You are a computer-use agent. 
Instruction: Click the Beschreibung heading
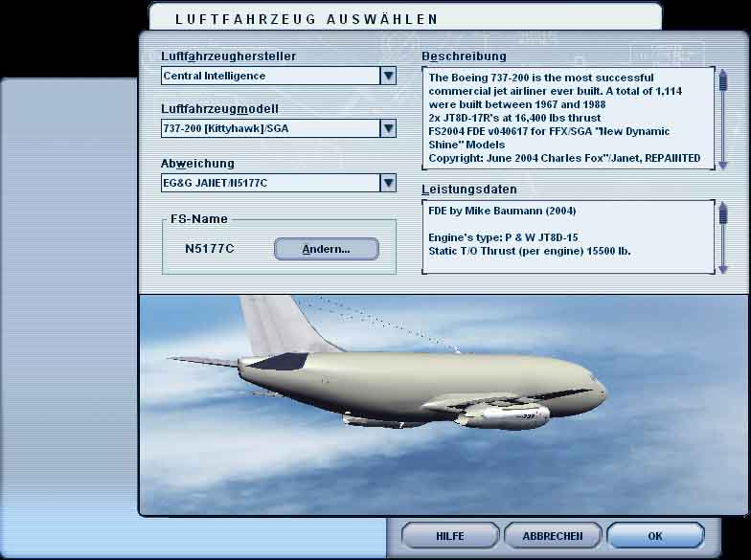(464, 56)
